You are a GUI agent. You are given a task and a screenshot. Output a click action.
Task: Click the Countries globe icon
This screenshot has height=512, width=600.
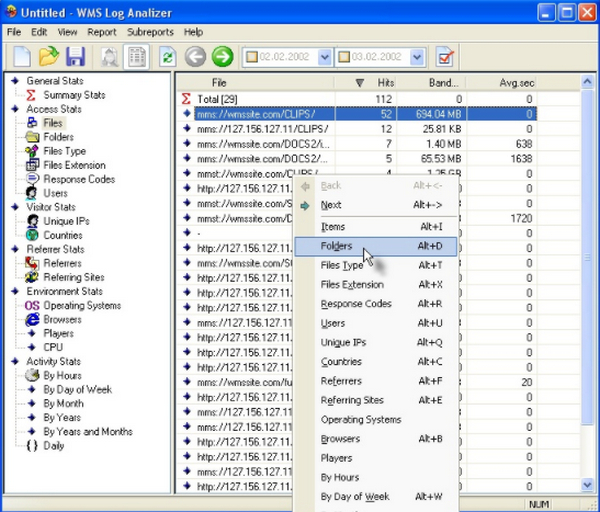click(x=32, y=235)
